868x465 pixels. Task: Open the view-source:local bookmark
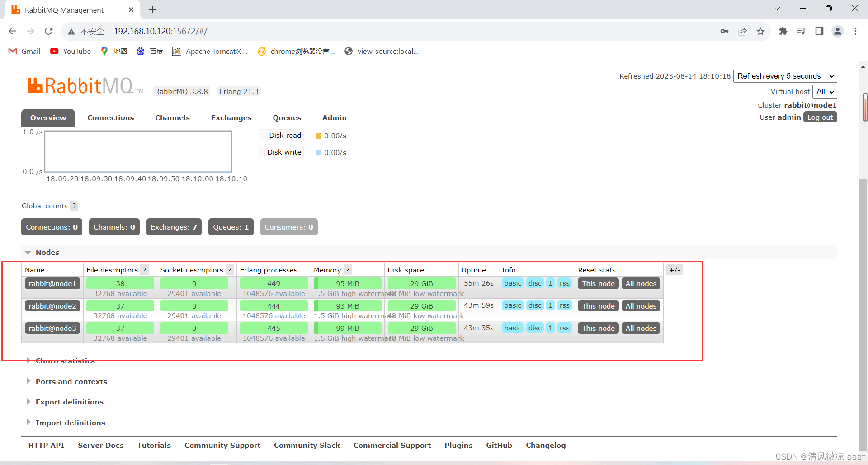pyautogui.click(x=382, y=51)
